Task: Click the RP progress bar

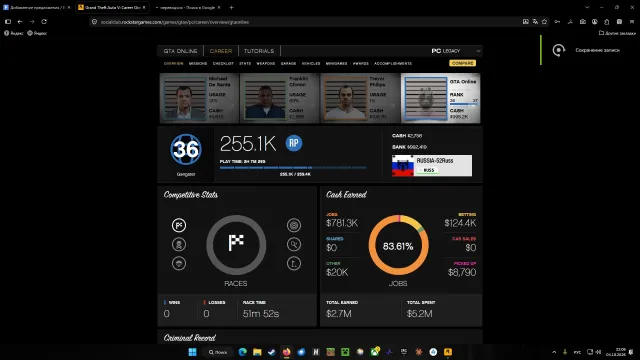Action: [293, 167]
